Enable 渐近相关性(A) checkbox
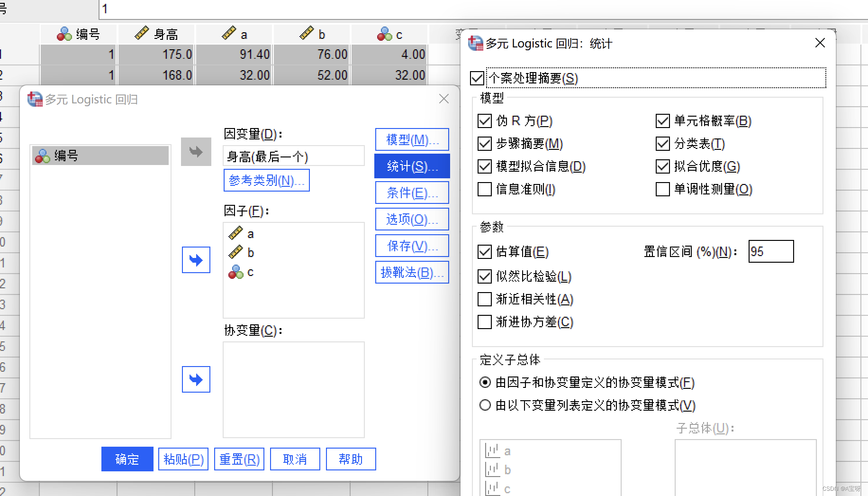Screen dimensions: 868x496 pyautogui.click(x=485, y=299)
